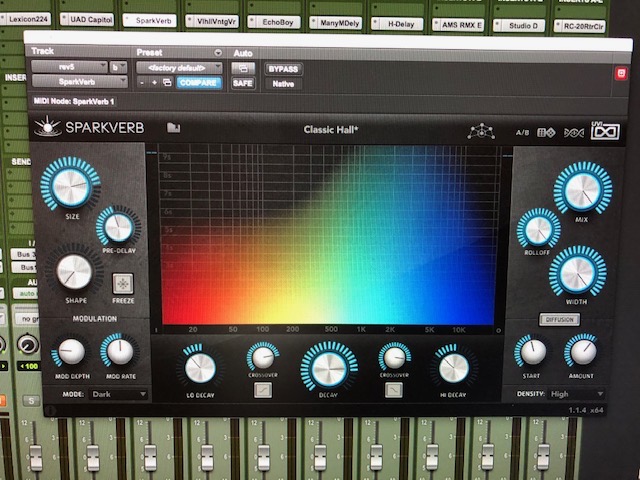This screenshot has height=480, width=640.
Task: Click the diffusion AMOUNT knob
Action: pyautogui.click(x=582, y=351)
